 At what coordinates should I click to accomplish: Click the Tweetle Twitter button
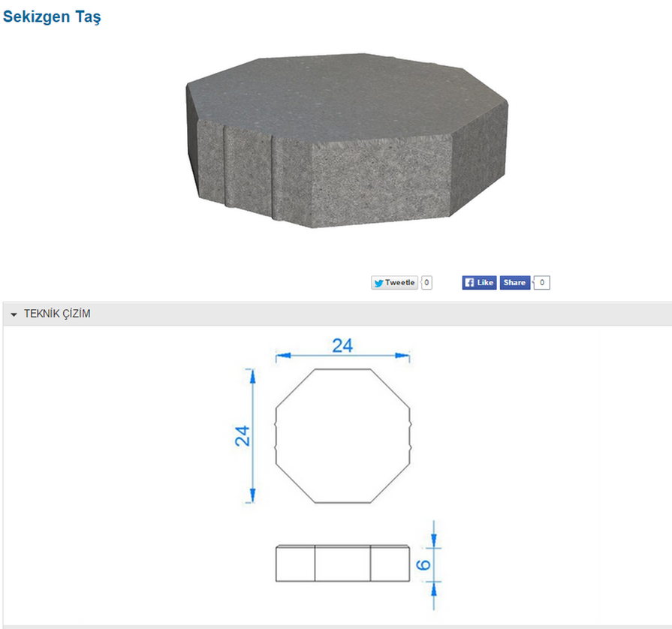(394, 283)
